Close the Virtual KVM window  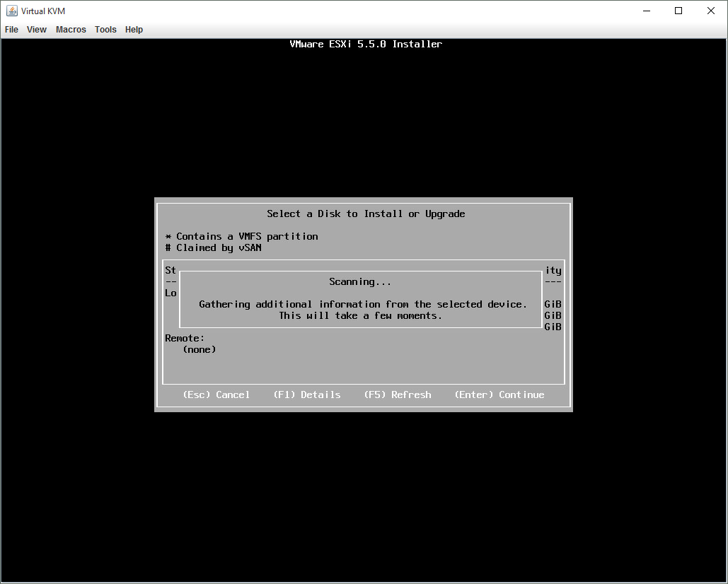(x=711, y=11)
